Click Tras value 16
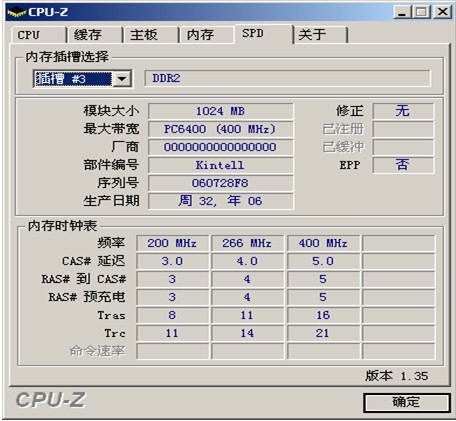 coord(323,315)
